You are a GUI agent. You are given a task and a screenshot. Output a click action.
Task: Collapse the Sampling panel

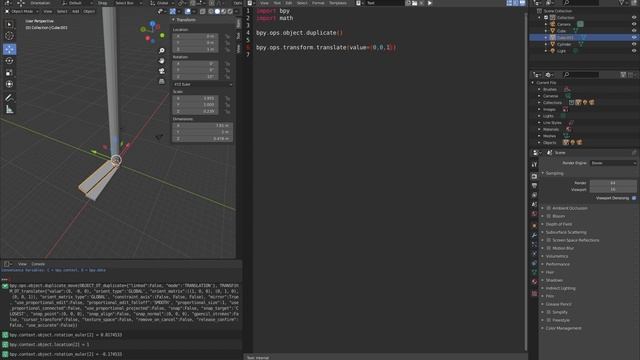554,173
